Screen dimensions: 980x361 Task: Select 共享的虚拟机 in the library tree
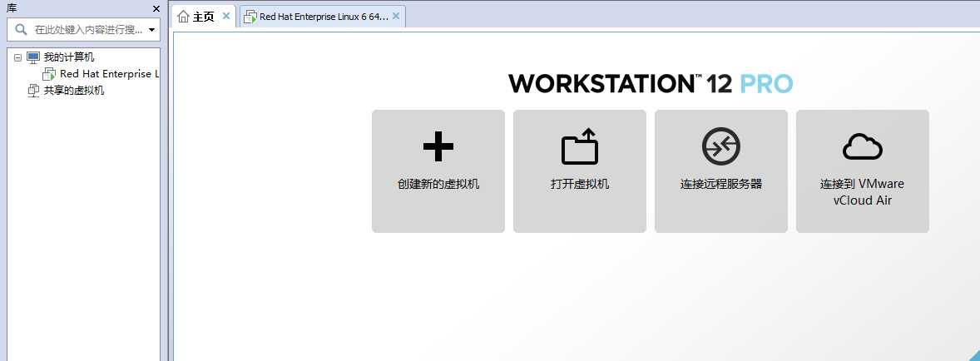coord(74,91)
